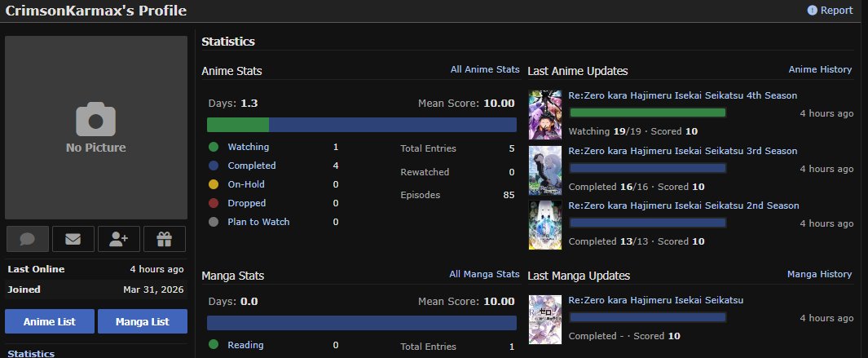
Task: Open All Anime Stats link
Action: [485, 69]
